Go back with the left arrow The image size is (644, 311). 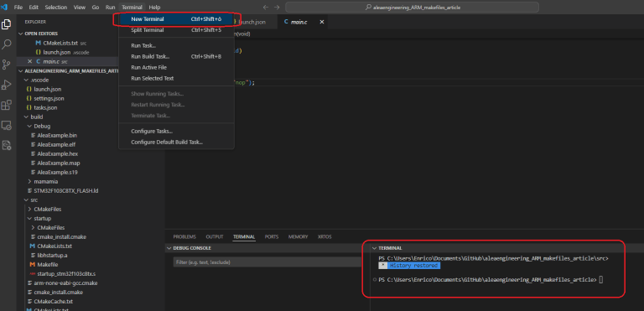[x=265, y=8]
